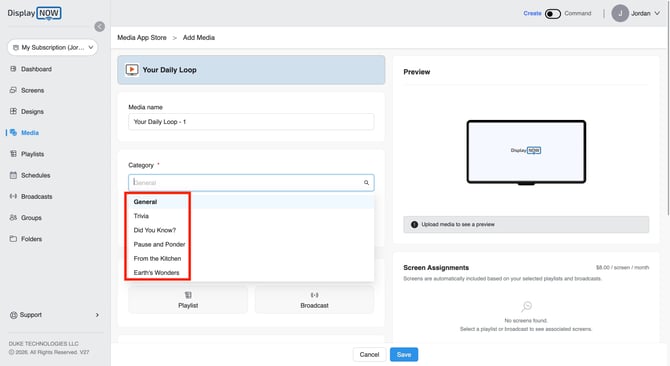
Task: Click the no-screens-found search icon
Action: click(526, 306)
